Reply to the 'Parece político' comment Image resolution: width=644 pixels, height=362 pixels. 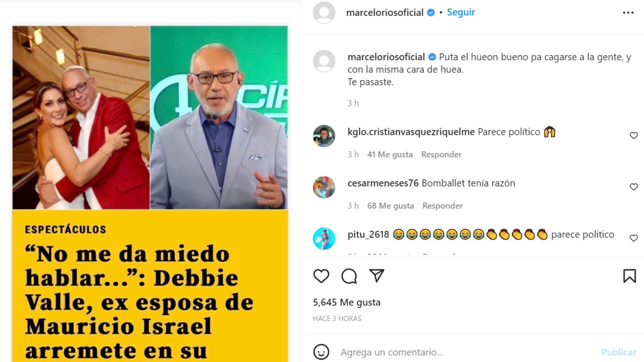[x=441, y=155]
